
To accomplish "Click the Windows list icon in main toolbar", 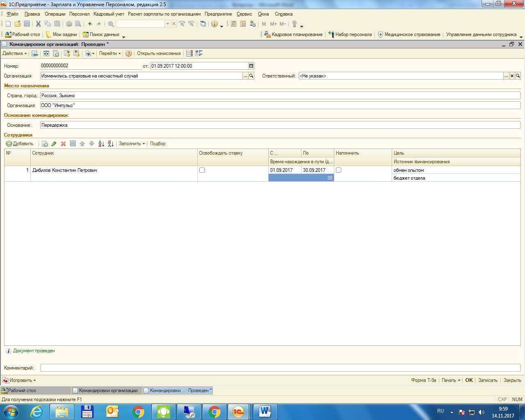I will point(203,24).
